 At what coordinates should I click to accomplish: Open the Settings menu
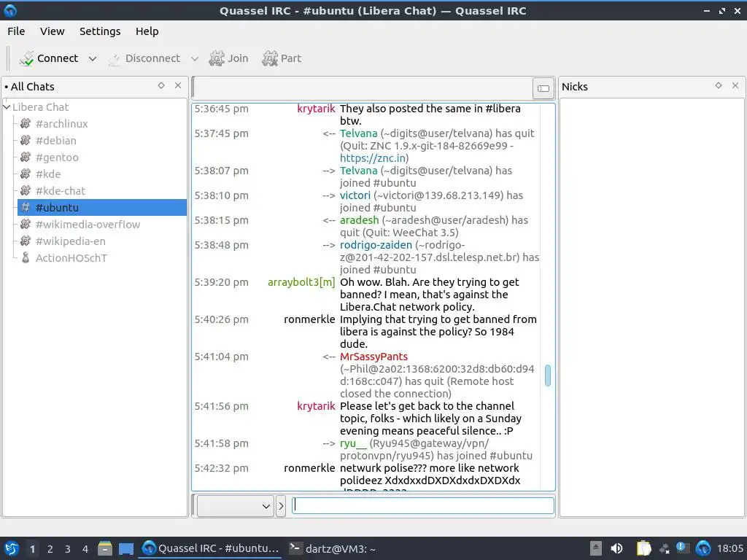pos(100,31)
